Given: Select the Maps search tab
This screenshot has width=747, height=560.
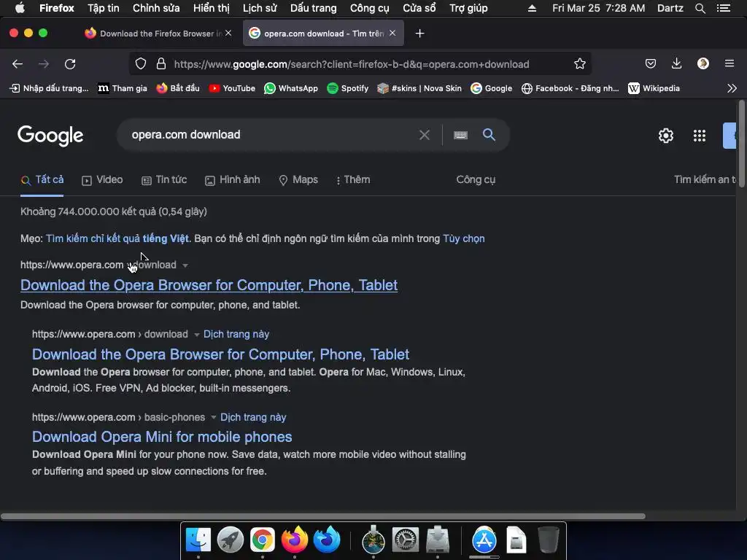Looking at the screenshot, I should click(x=298, y=180).
